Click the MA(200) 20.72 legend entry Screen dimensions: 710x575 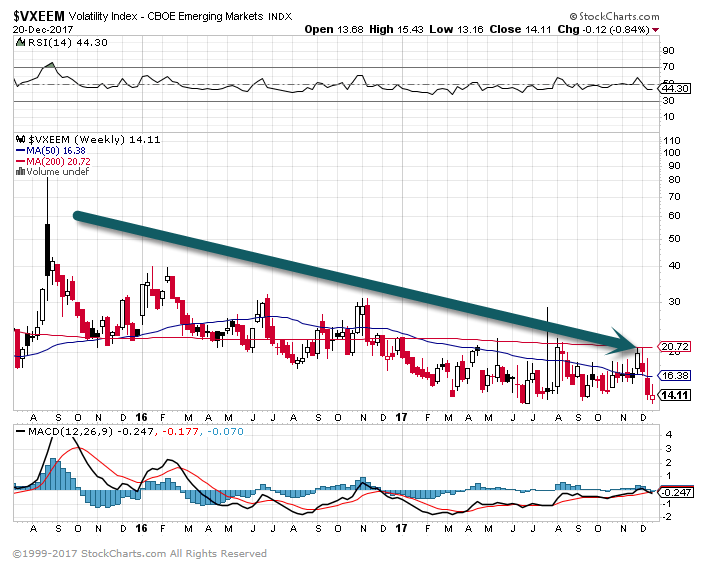53,162
